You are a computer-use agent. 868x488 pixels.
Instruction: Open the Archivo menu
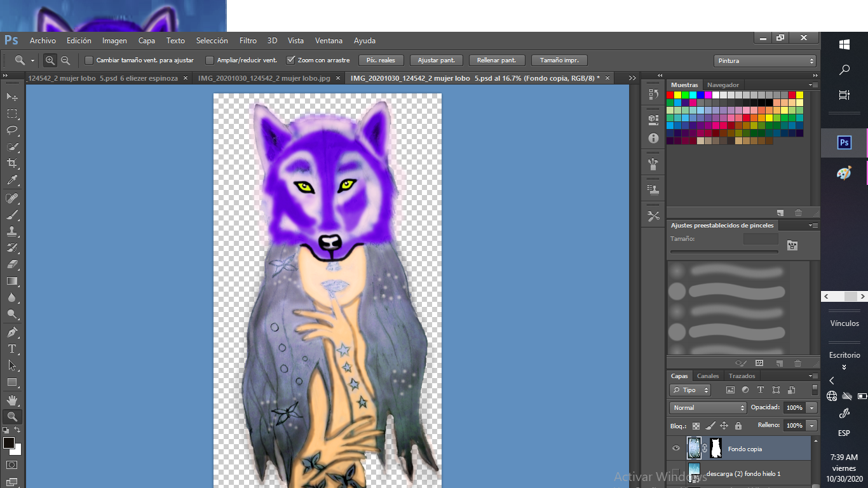click(43, 41)
